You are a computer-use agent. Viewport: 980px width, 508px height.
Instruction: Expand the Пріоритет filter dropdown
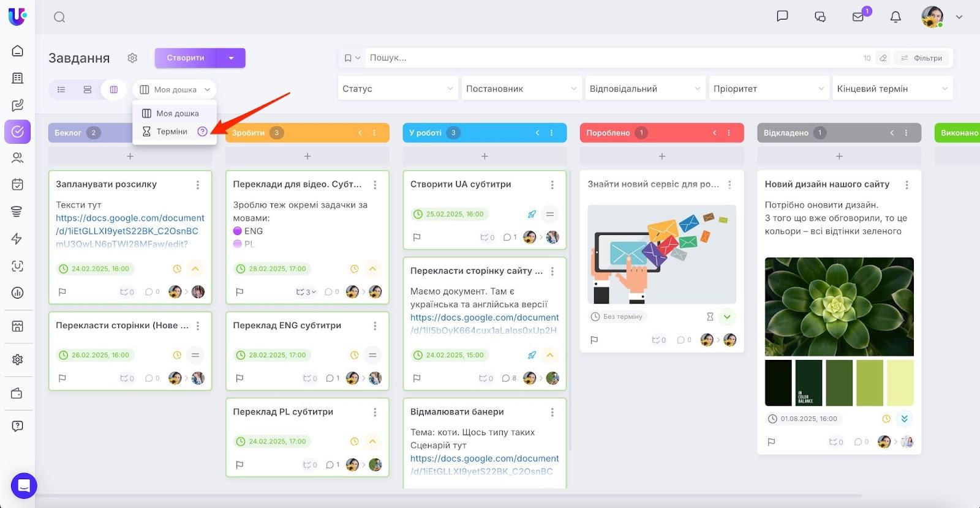click(x=769, y=89)
